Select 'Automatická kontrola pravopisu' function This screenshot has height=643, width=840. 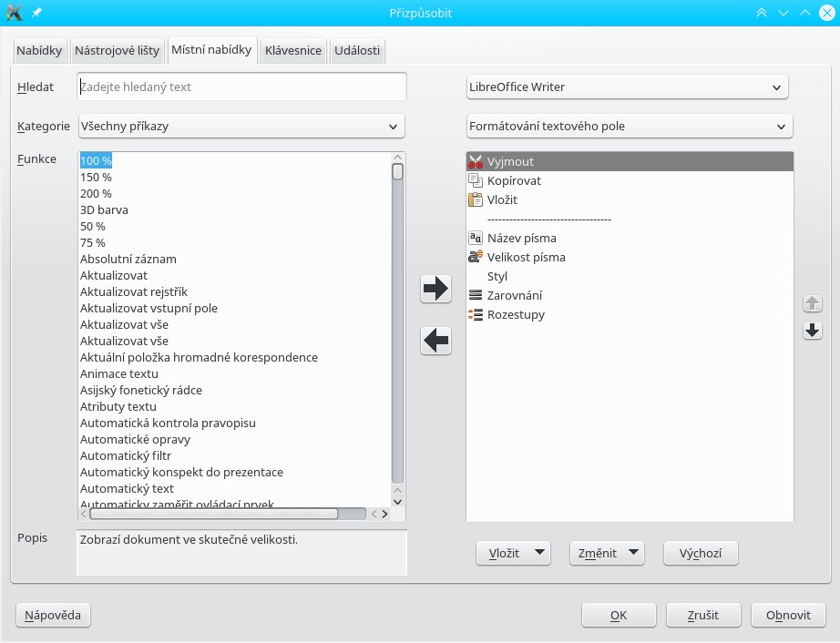pyautogui.click(x=168, y=423)
